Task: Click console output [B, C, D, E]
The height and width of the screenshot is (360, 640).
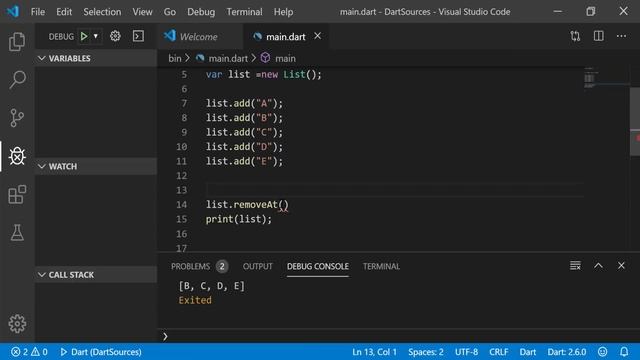Action: point(211,286)
